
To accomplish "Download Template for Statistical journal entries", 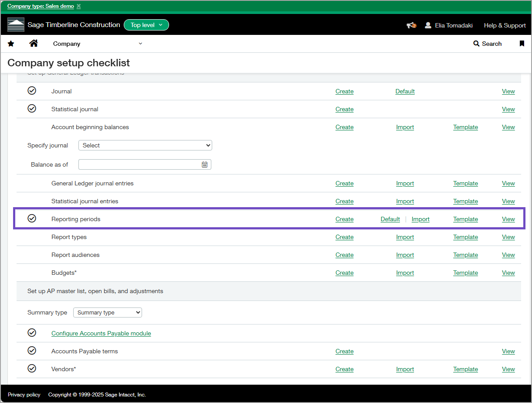I will [465, 201].
